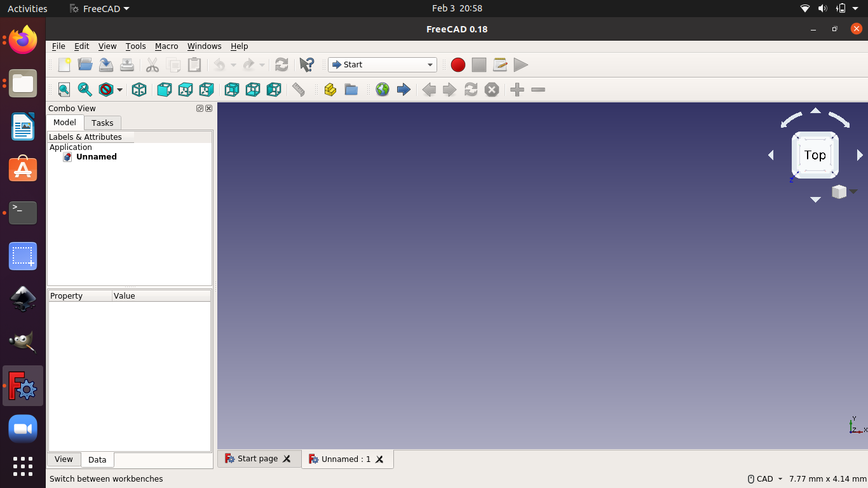This screenshot has width=868, height=488.
Task: Start macro recording with red circle
Action: point(458,65)
